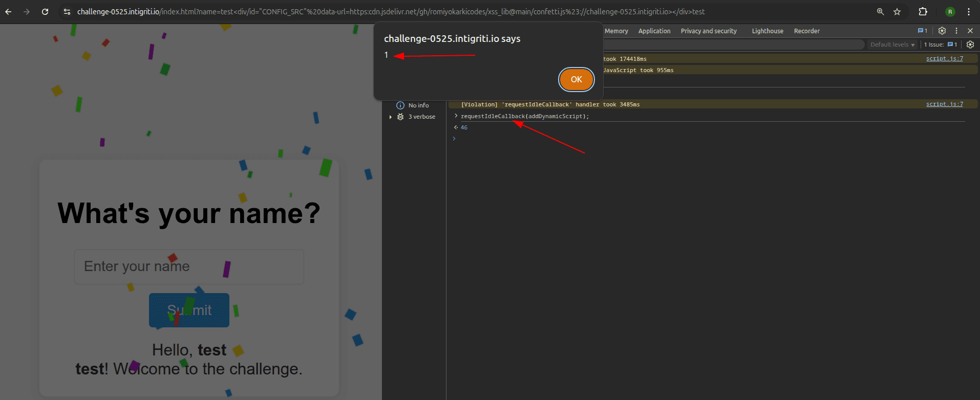980x400 pixels.
Task: Select 'requestIdleCallback(addDynamicScript);' console entry
Action: (x=525, y=116)
